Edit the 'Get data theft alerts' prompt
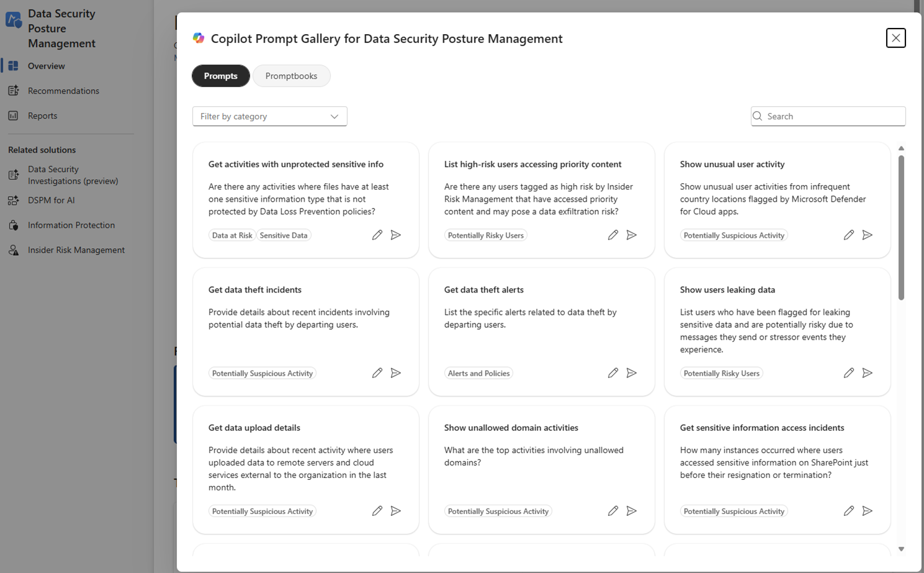The image size is (924, 573). pos(612,373)
